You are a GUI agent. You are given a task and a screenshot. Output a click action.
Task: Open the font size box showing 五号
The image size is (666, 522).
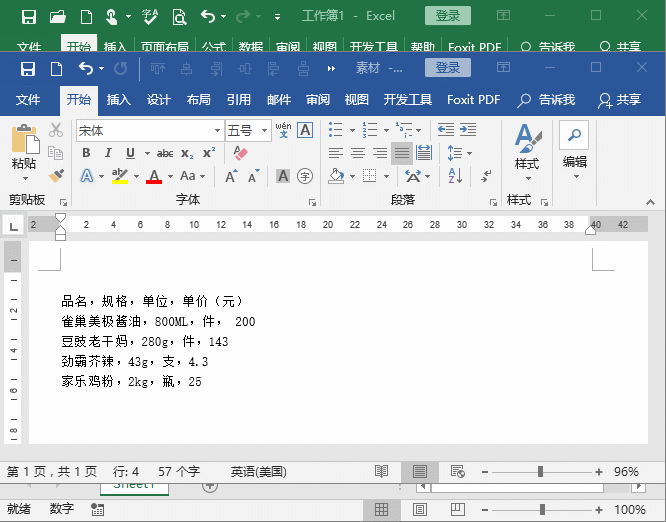point(248,130)
